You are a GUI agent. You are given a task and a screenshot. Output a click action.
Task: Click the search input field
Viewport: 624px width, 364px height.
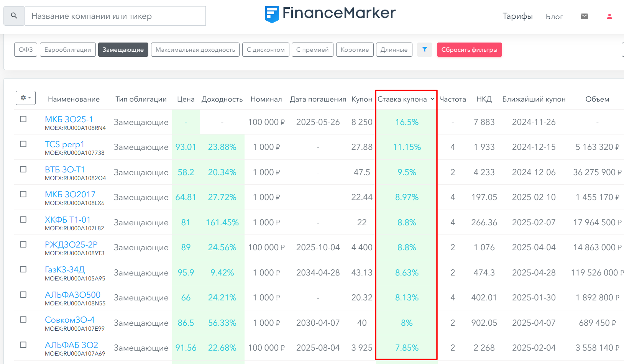[115, 16]
